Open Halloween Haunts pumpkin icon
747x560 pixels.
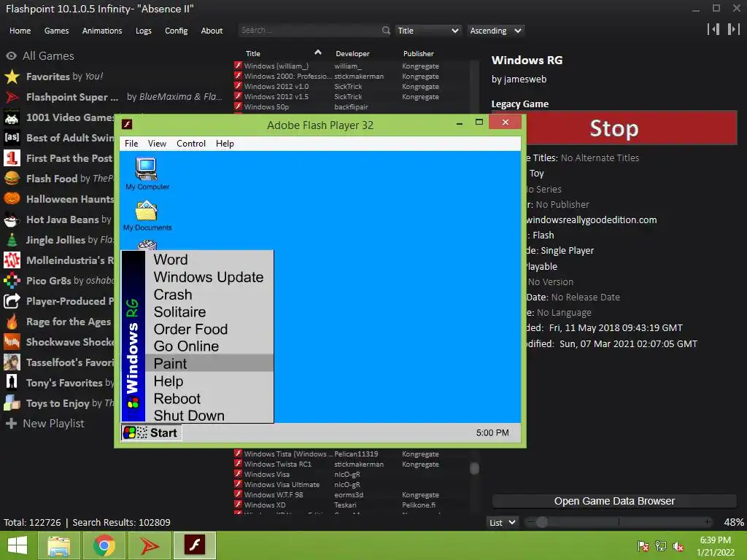tap(12, 198)
